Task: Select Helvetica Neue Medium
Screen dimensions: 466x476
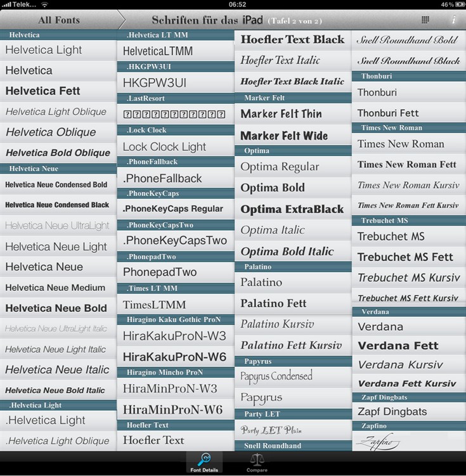Action: click(x=58, y=288)
